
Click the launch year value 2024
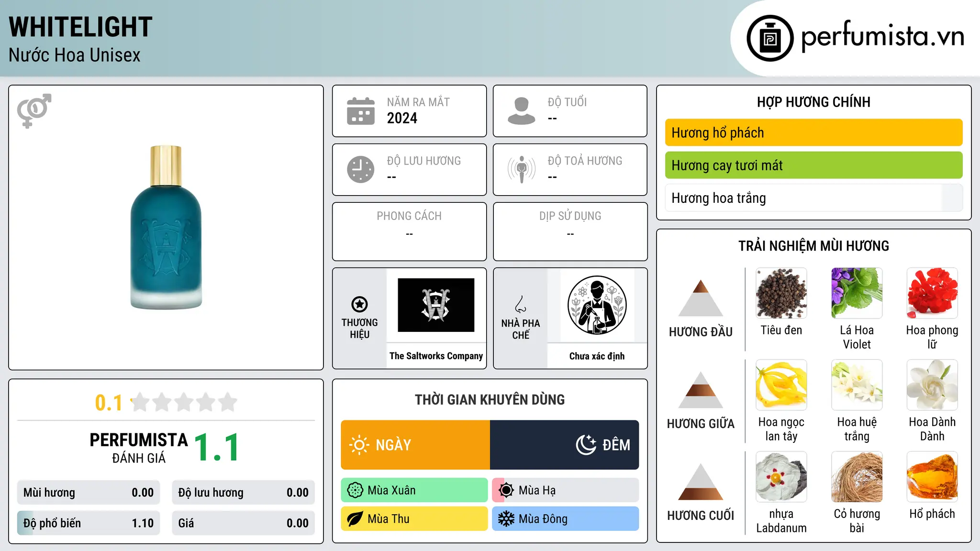pyautogui.click(x=402, y=118)
